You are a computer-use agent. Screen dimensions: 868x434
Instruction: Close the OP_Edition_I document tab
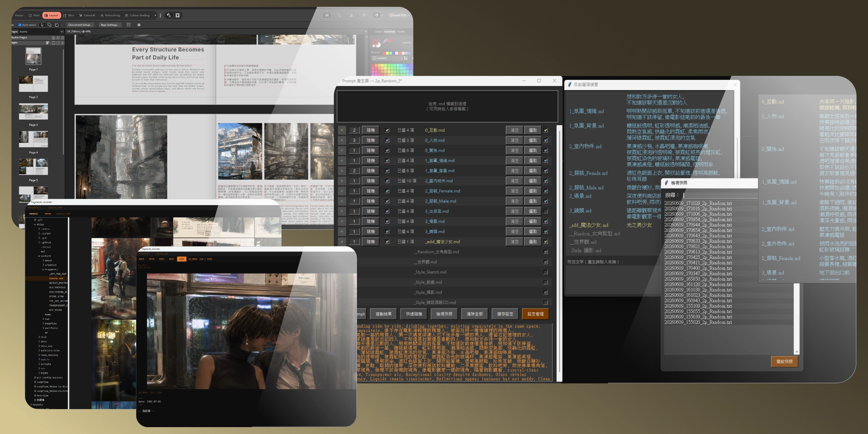[x=366, y=31]
